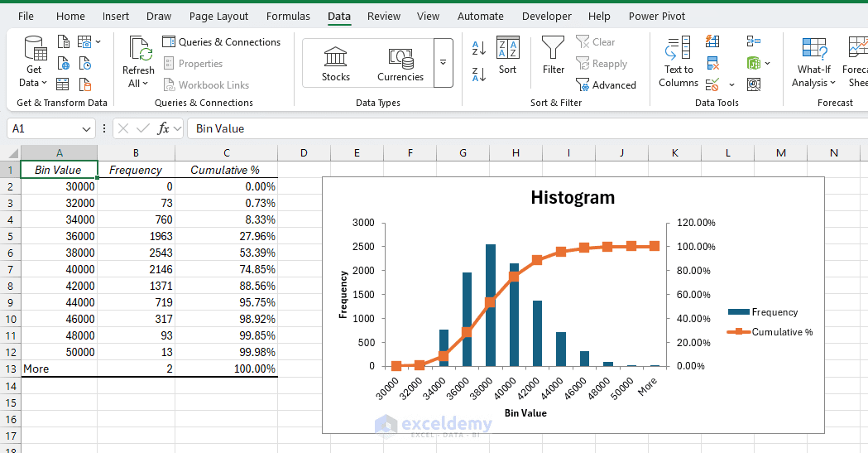868x453 pixels.
Task: Open Queries & Connections pane
Action: point(222,42)
